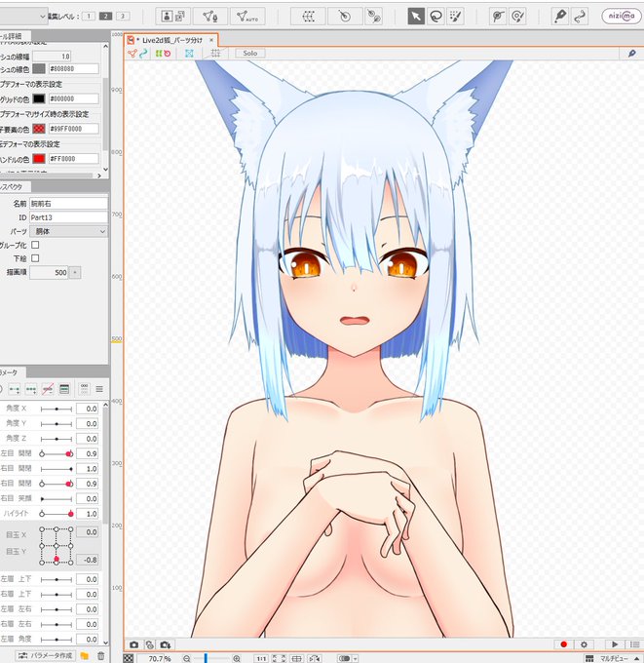Click the 目玉 X/Y 2D parameter grid

click(57, 546)
